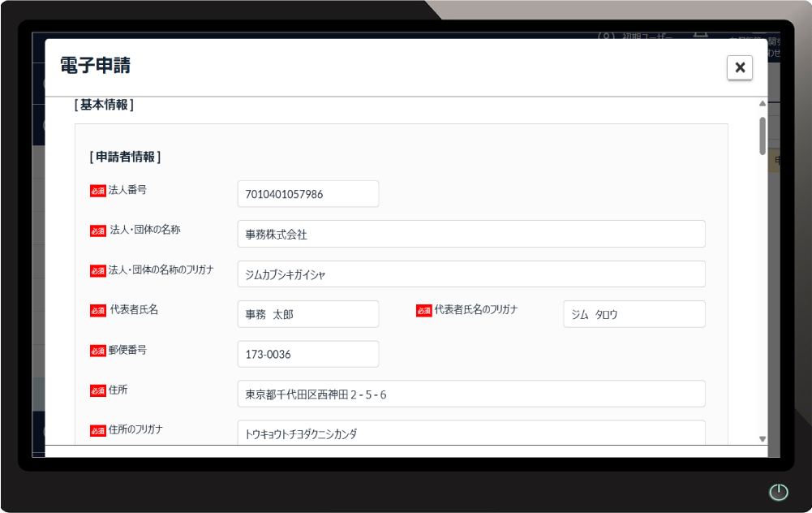Click the 必須 badge next to 法人番号

[97, 190]
